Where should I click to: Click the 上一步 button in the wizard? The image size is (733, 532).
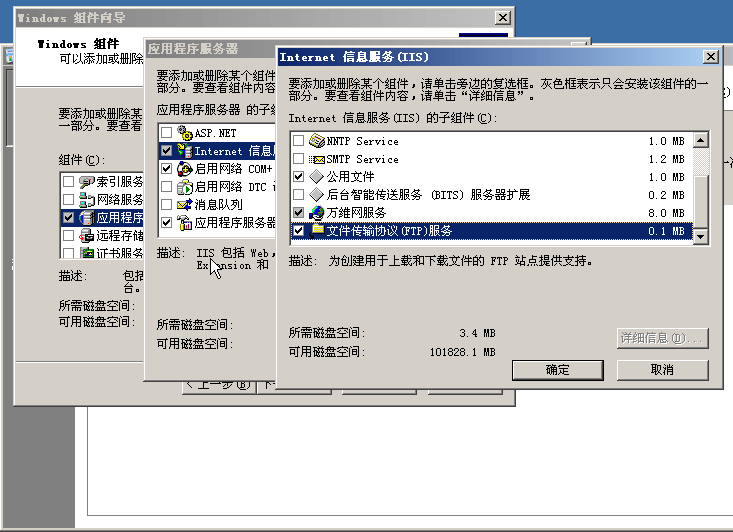219,386
